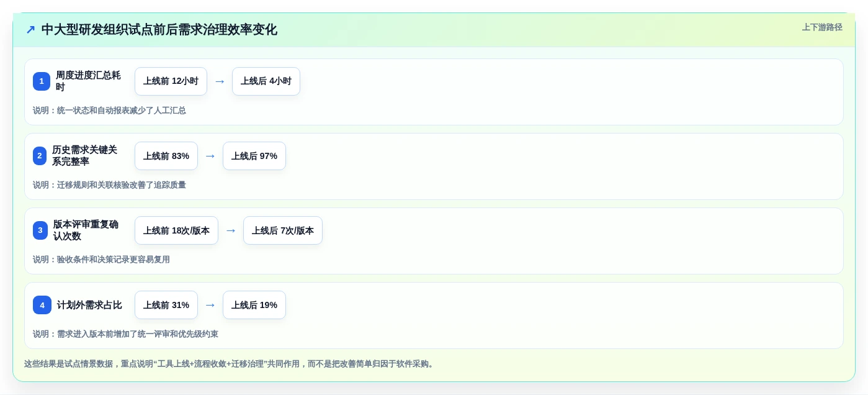Image resolution: width=868 pixels, height=395 pixels.
Task: Click the 上下游路径 label at top right
Action: [x=822, y=27]
